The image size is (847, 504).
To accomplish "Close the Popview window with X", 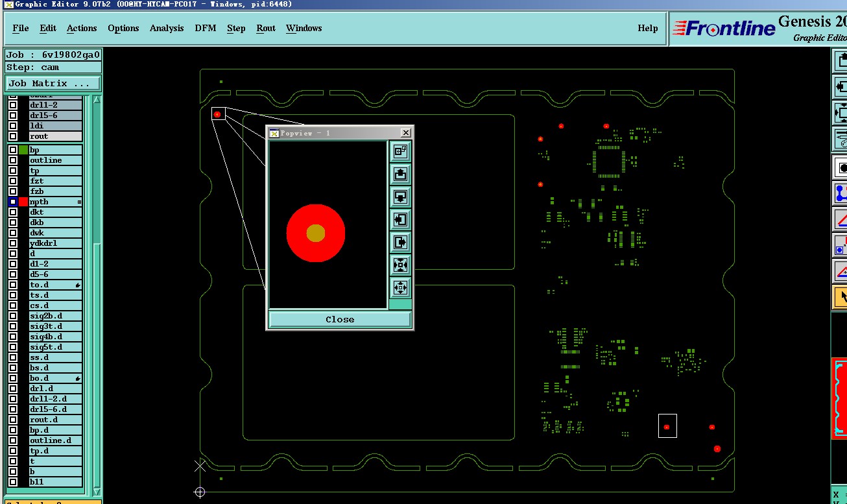I will click(x=405, y=133).
